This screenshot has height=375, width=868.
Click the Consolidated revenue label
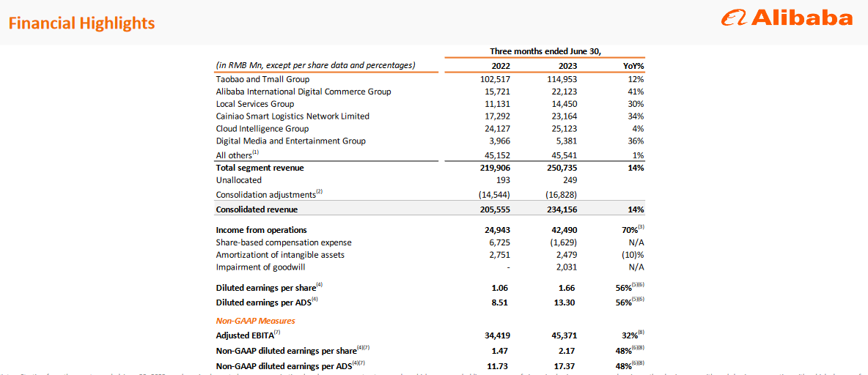coord(257,209)
